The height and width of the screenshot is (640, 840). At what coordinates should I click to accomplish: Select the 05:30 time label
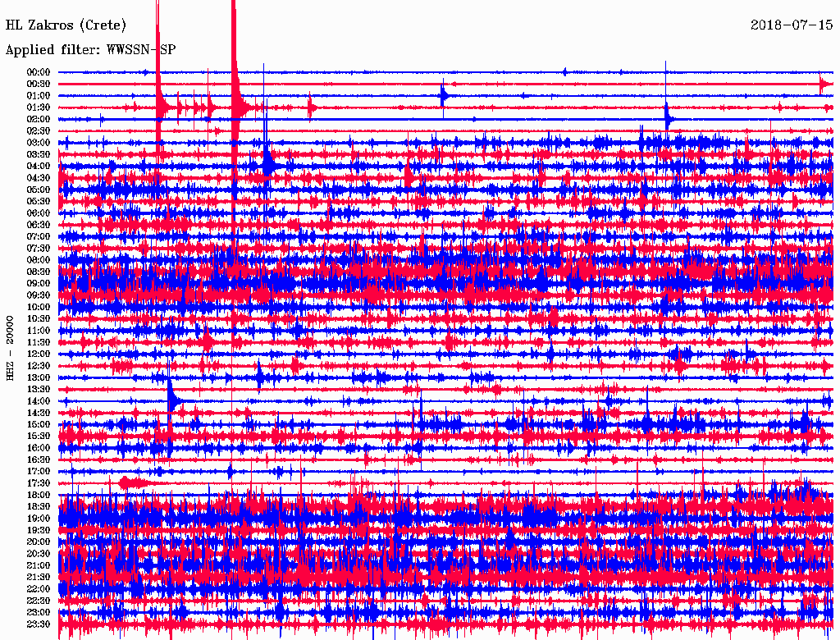tap(39, 202)
